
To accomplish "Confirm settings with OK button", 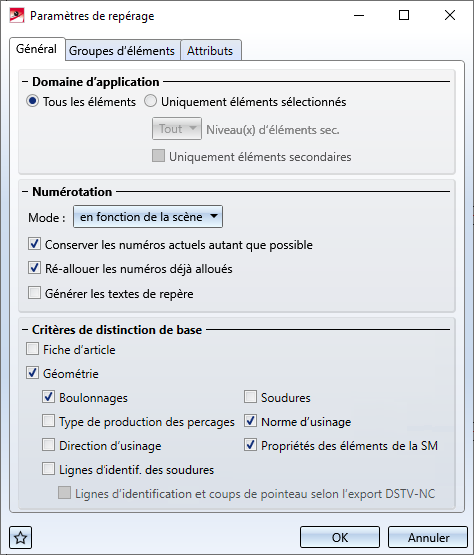I will coord(340,537).
